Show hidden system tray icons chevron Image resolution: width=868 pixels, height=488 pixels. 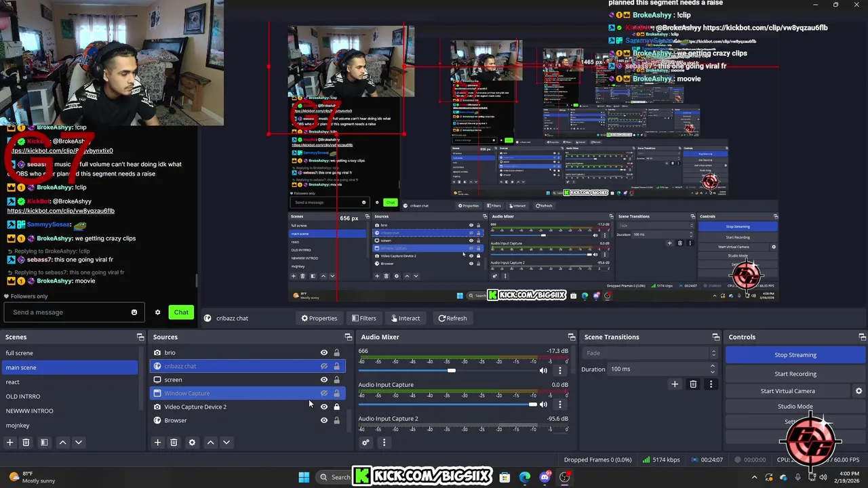coord(755,477)
